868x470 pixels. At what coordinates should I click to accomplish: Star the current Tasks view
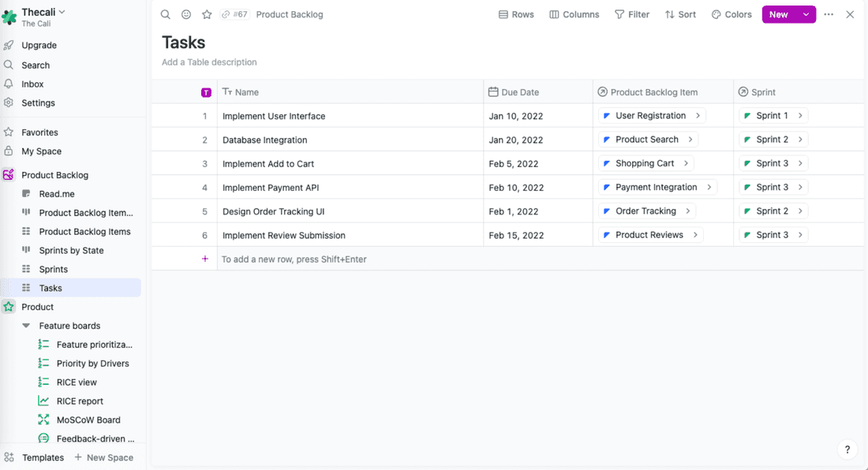[x=207, y=14]
